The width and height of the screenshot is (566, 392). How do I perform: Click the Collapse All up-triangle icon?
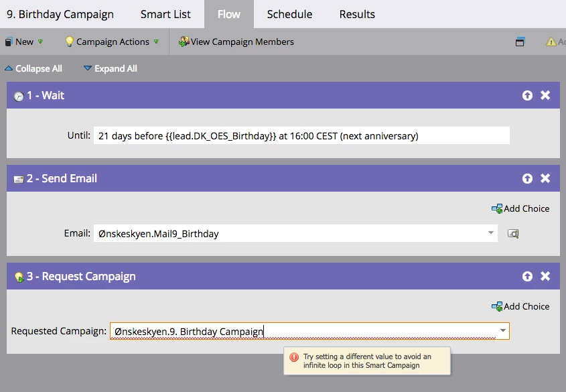coord(9,68)
